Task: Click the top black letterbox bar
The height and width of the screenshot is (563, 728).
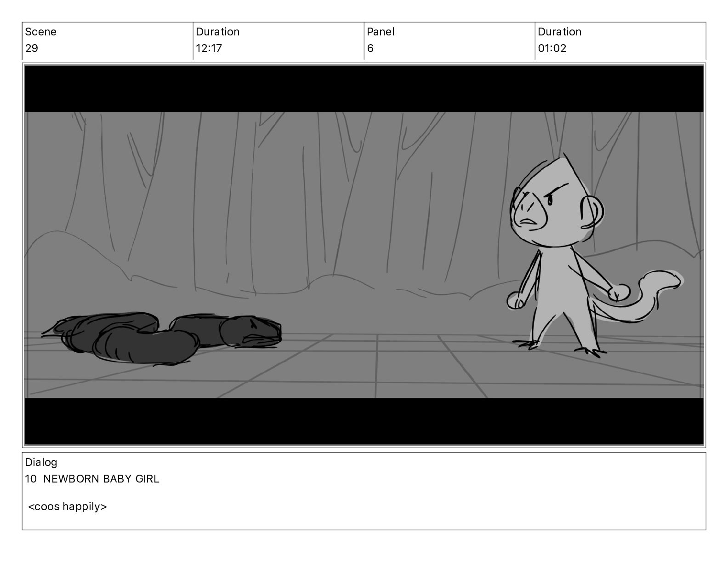Action: pos(364,89)
